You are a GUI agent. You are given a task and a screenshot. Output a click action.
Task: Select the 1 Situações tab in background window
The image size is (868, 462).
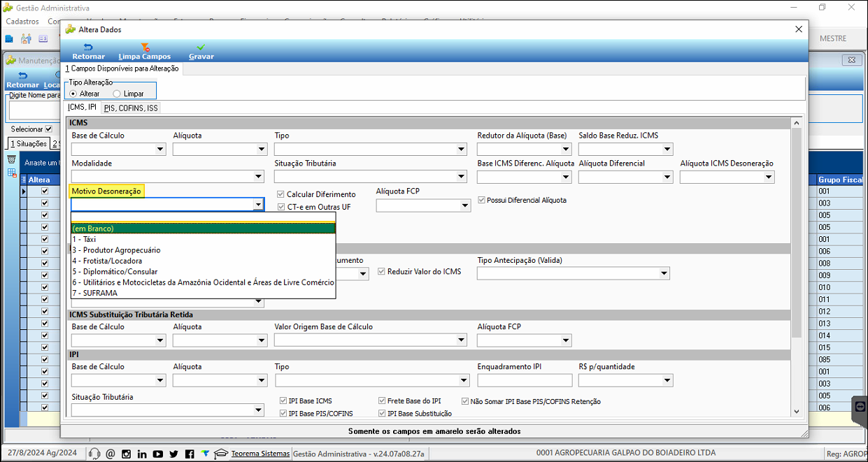tap(28, 143)
